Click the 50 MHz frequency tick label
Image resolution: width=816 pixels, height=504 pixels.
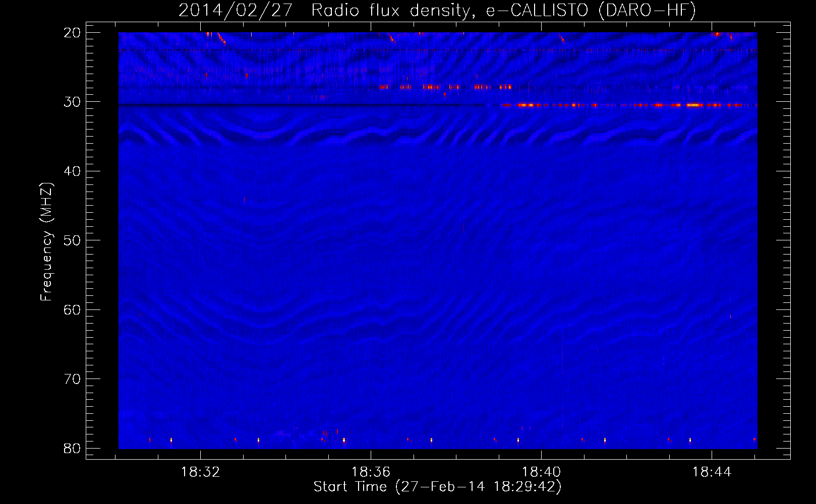point(72,240)
